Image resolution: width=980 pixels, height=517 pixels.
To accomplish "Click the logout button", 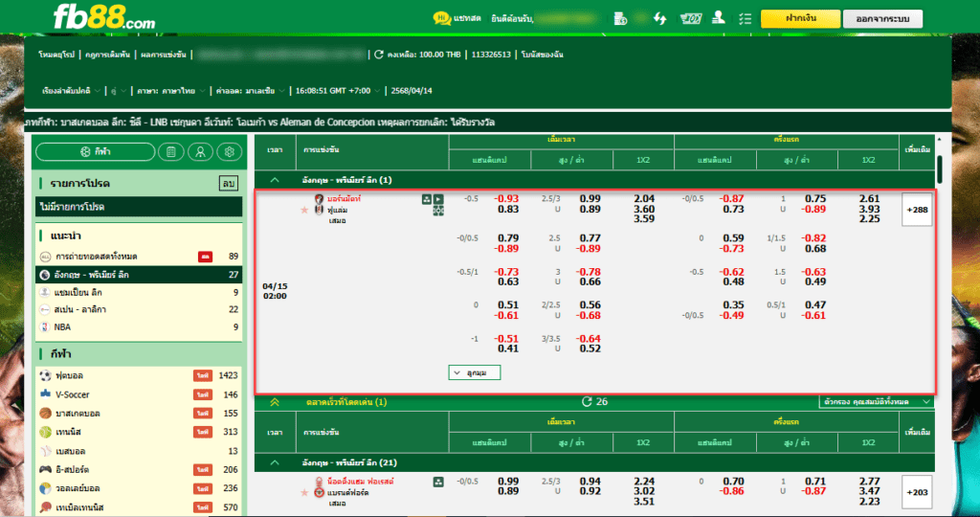I will 882,19.
